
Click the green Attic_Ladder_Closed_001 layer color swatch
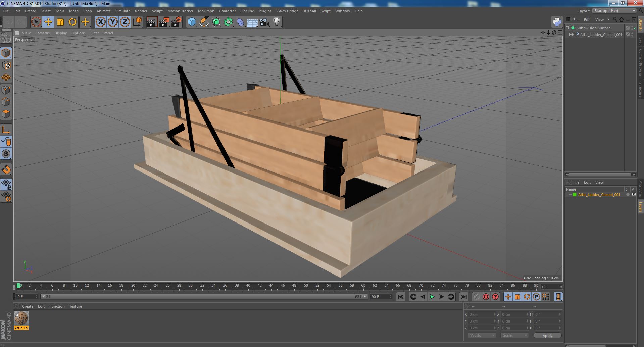pos(575,195)
